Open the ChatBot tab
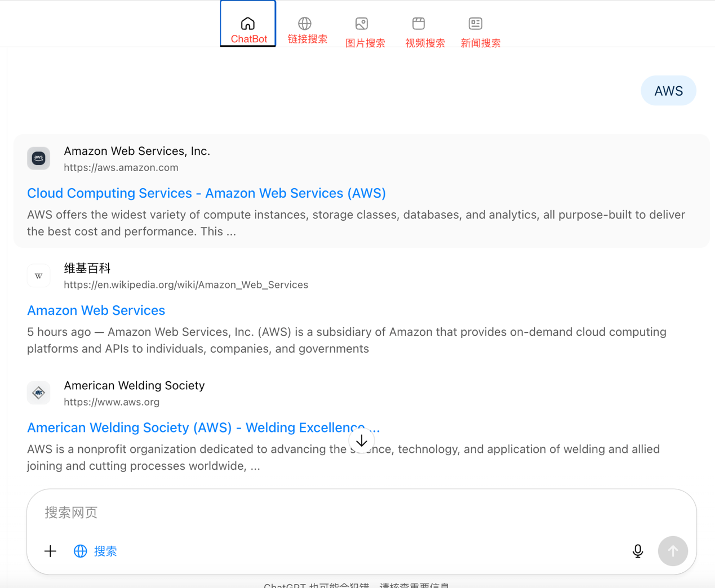 click(x=248, y=24)
